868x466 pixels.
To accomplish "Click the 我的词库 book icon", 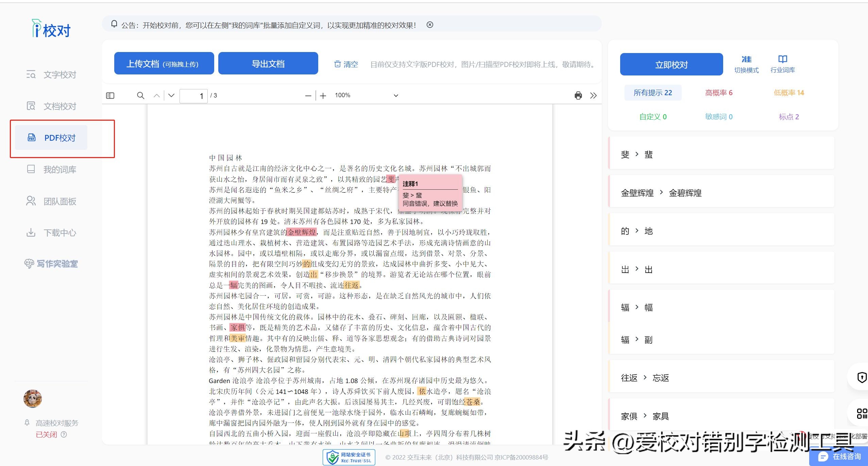I will [x=31, y=169].
